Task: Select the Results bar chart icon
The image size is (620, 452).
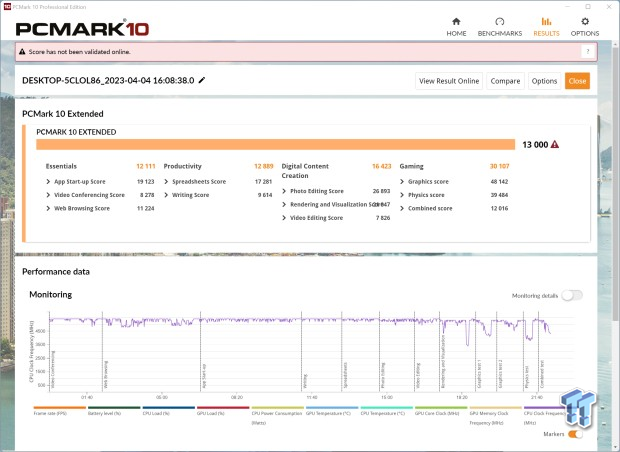Action: [x=546, y=21]
